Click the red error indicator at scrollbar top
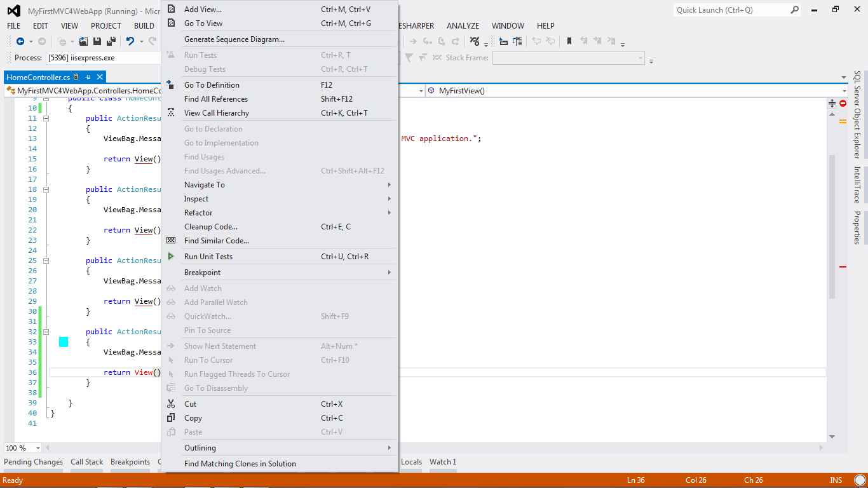The height and width of the screenshot is (488, 868). [x=843, y=103]
